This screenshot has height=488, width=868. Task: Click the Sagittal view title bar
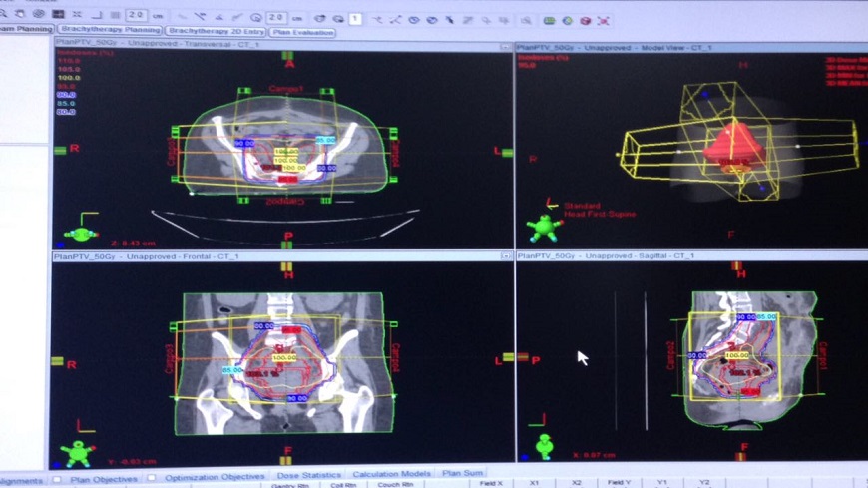click(692, 255)
